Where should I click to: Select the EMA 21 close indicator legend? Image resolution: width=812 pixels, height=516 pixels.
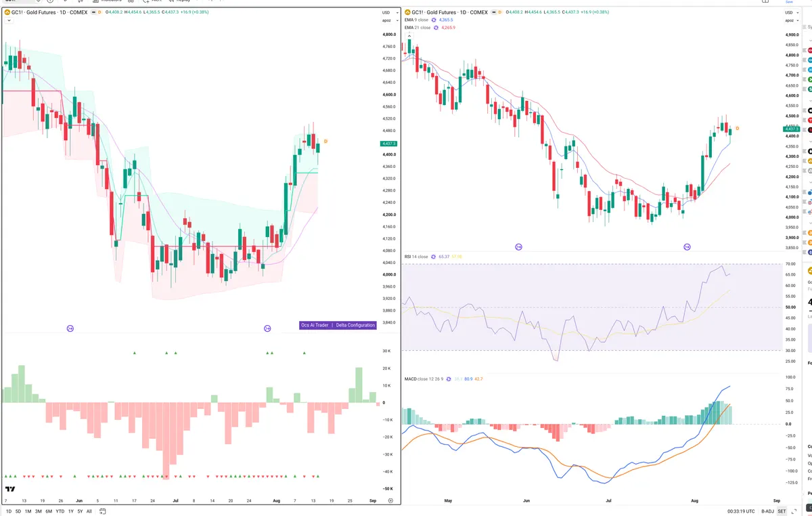[419, 28]
